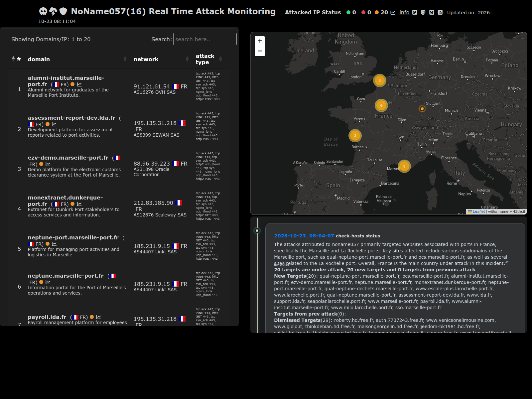Click the skull icon in page title

43,12
